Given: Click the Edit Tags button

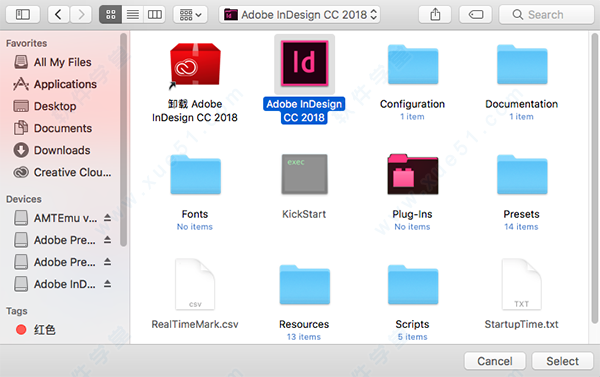Looking at the screenshot, I should (x=476, y=15).
